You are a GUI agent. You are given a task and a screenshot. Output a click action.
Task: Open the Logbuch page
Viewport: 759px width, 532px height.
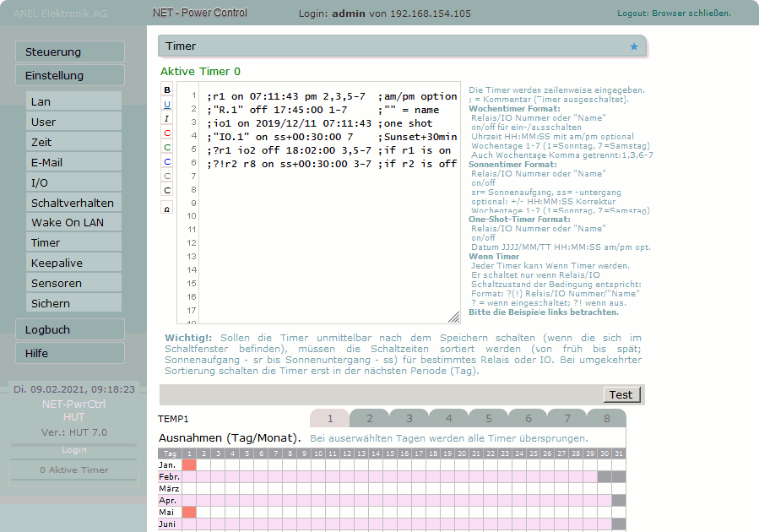point(70,329)
